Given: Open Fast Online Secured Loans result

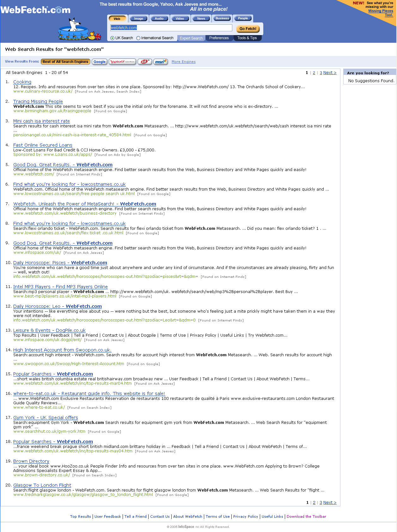Looking at the screenshot, I should click(43, 145).
